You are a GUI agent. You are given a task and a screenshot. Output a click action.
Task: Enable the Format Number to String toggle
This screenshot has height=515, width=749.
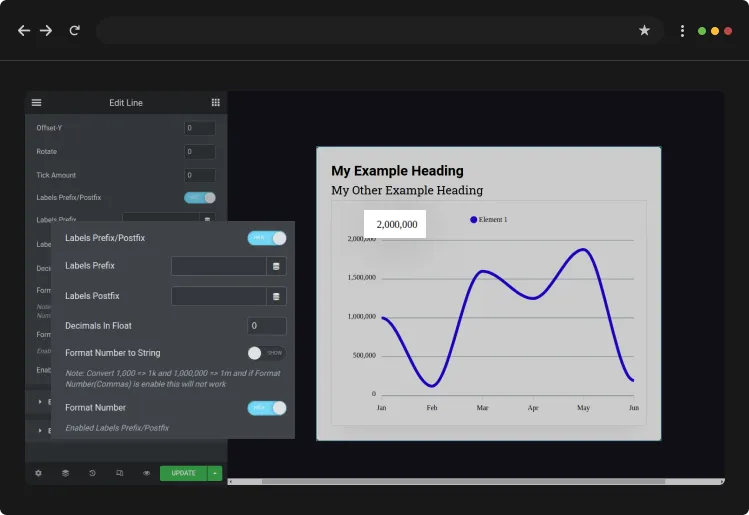click(x=267, y=353)
